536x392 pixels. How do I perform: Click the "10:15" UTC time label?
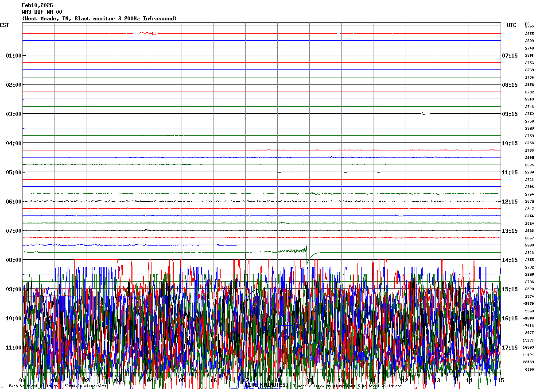coord(510,143)
